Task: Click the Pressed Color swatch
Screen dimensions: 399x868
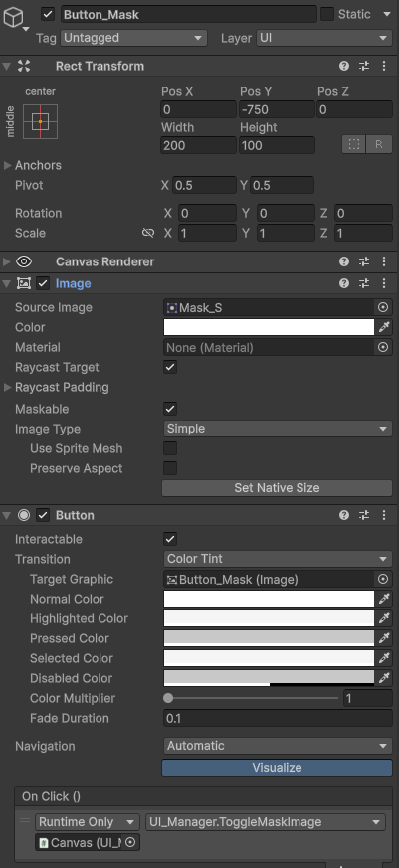Action: tap(270, 638)
